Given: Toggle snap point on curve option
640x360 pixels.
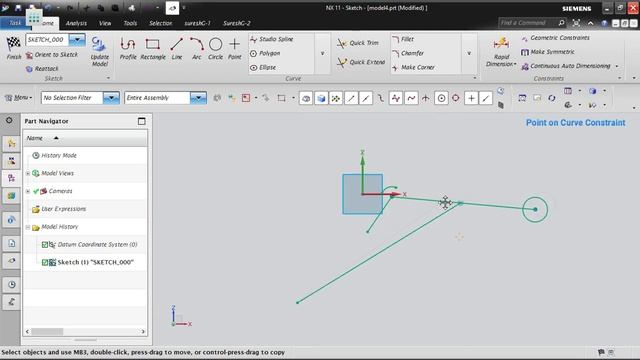Looking at the screenshot, I should click(486, 98).
